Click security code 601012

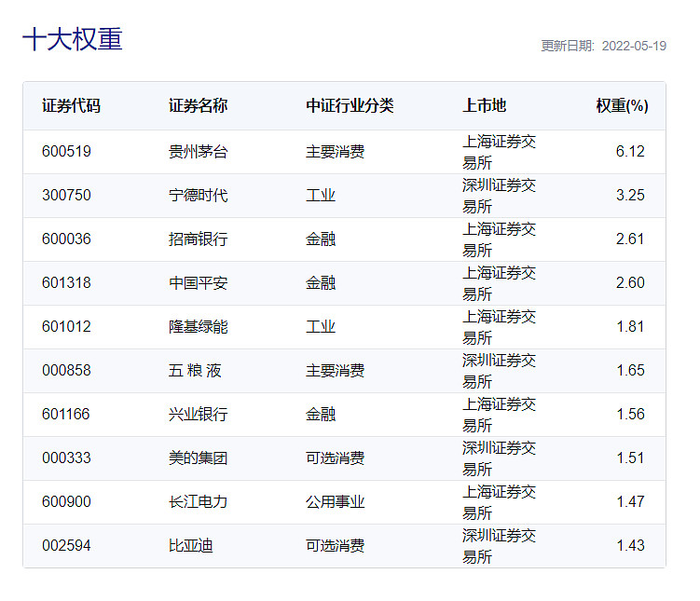tap(66, 326)
